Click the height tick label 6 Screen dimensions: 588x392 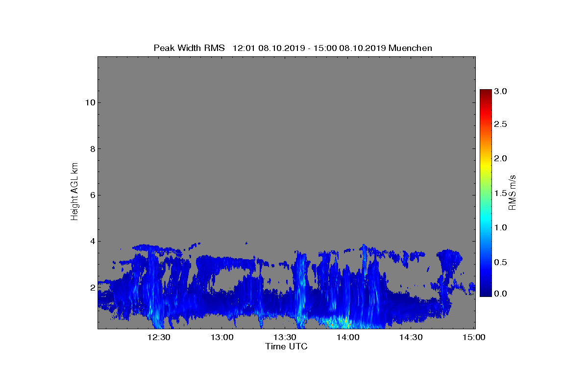(x=92, y=195)
